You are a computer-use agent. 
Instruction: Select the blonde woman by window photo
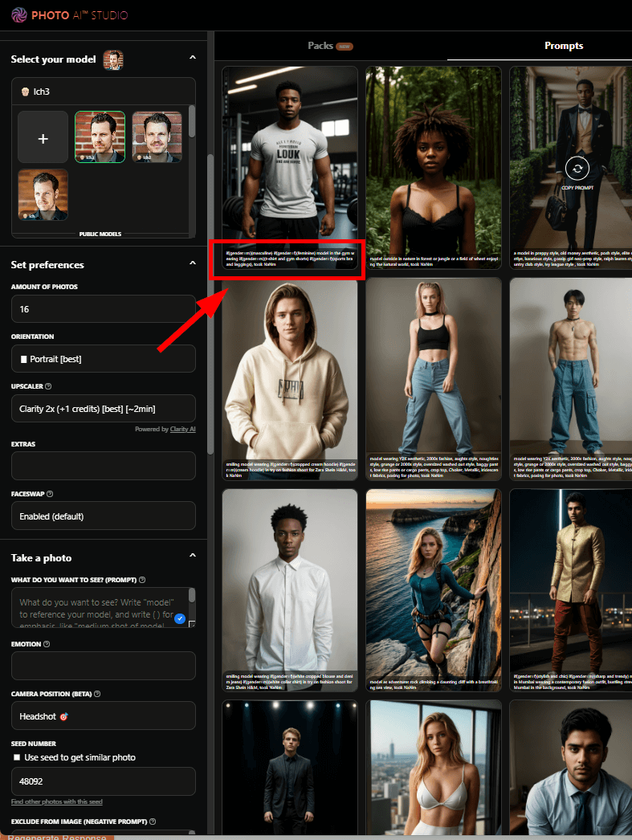[x=434, y=767]
